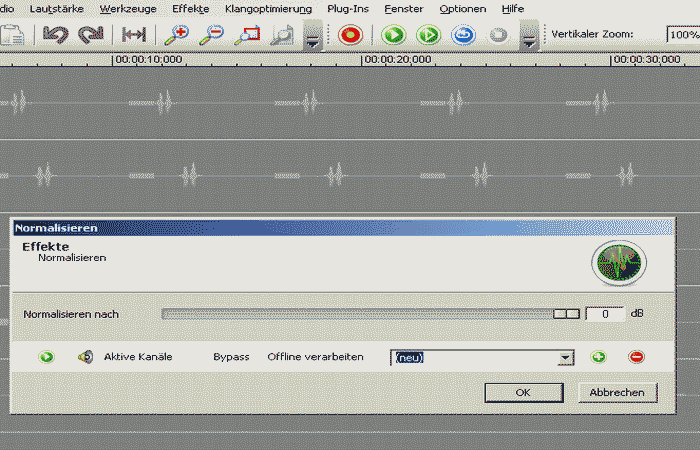Preview the effect with the green play icon
This screenshot has height=450, width=700.
click(x=46, y=357)
